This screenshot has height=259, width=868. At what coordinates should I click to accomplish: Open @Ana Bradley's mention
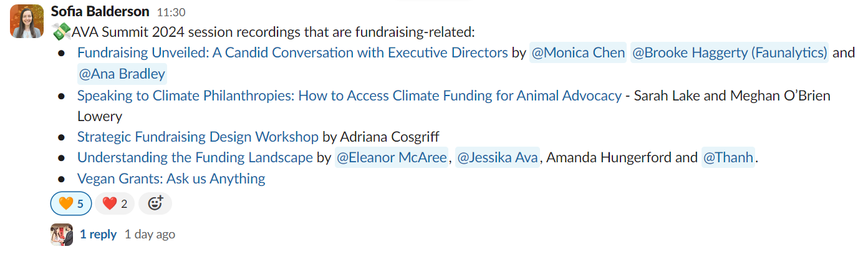122,74
